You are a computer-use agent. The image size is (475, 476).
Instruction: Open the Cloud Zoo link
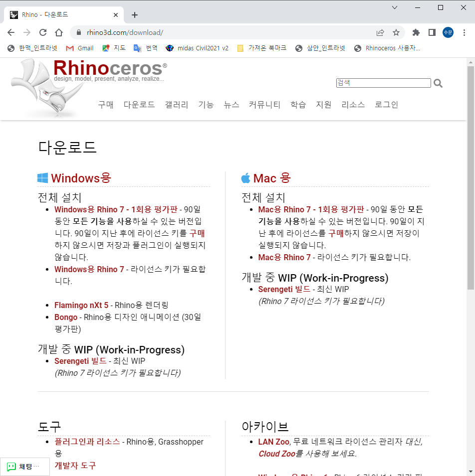pyautogui.click(x=277, y=454)
